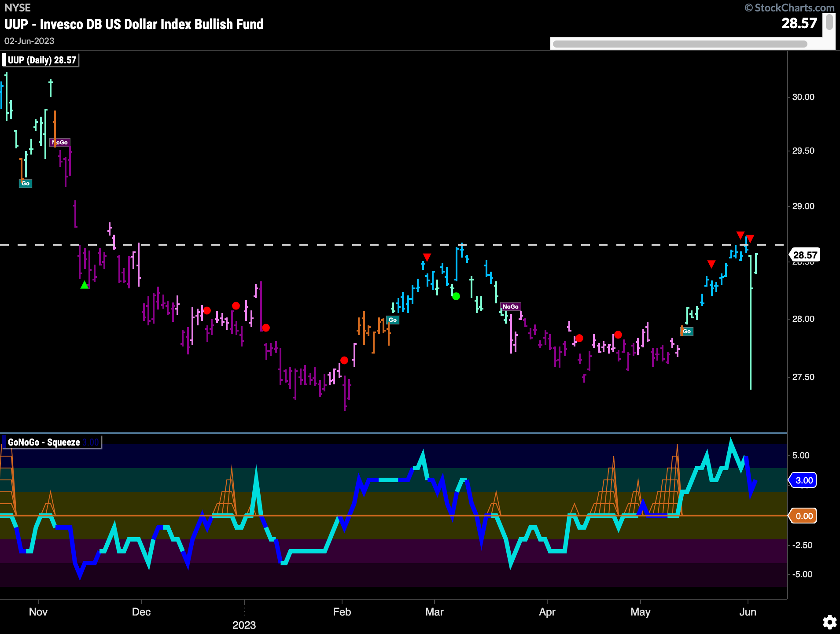Click the UUP (Daily) 28.57 legend label
The height and width of the screenshot is (634, 840).
[41, 60]
